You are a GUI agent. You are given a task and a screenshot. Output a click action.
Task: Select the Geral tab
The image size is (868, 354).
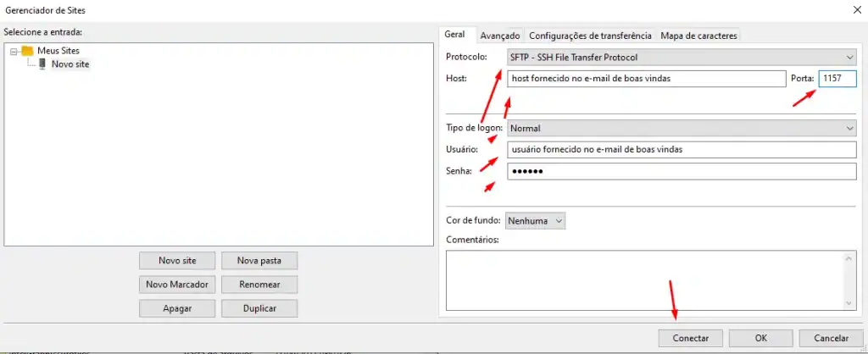click(455, 35)
